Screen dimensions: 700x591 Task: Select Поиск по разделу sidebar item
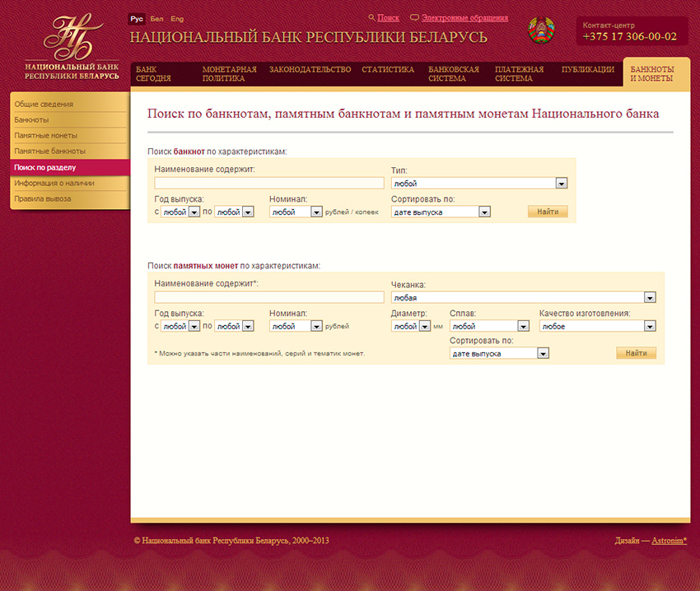pyautogui.click(x=70, y=167)
